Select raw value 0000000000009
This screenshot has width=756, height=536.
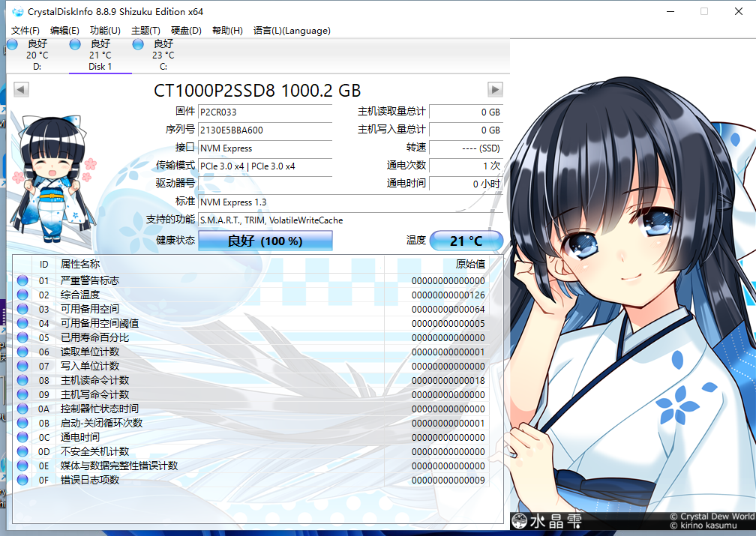448,480
